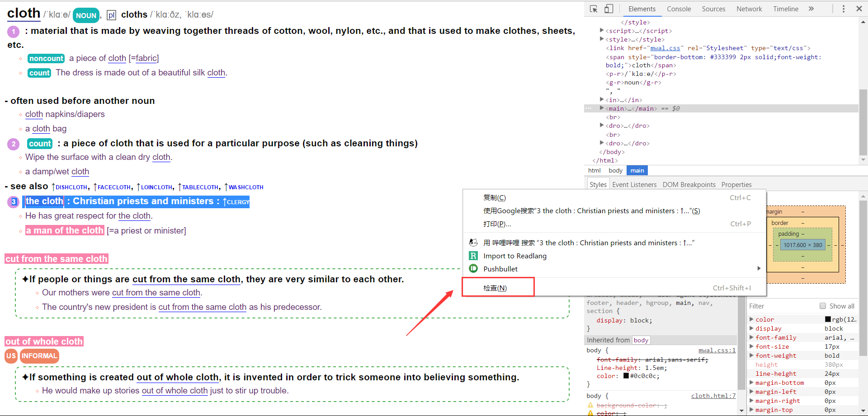Follow the DISHCLOTH see-also link

tap(70, 187)
